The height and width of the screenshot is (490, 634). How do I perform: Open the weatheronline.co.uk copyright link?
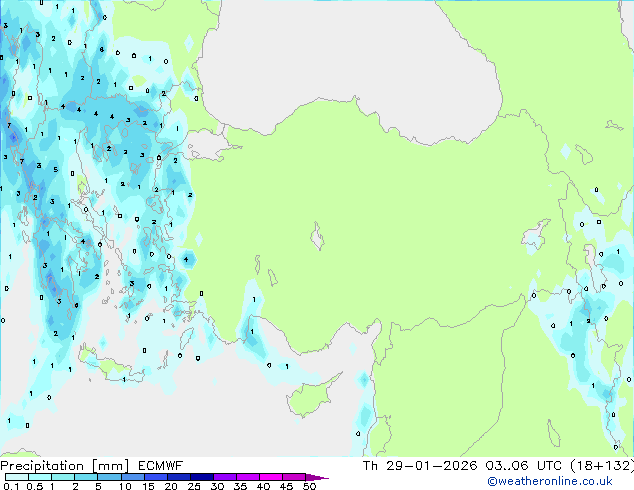(550, 481)
